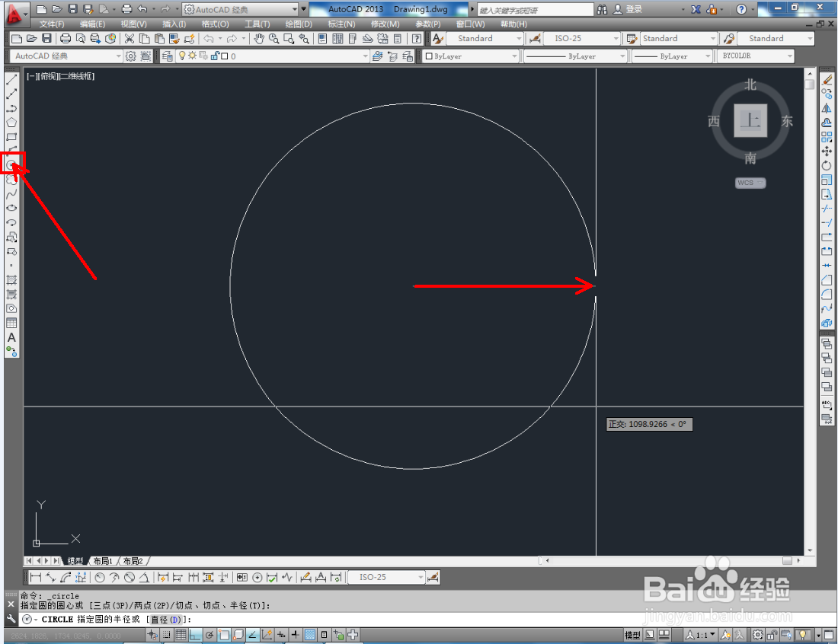
Task: Select the Angular dimension tool
Action: [144, 577]
